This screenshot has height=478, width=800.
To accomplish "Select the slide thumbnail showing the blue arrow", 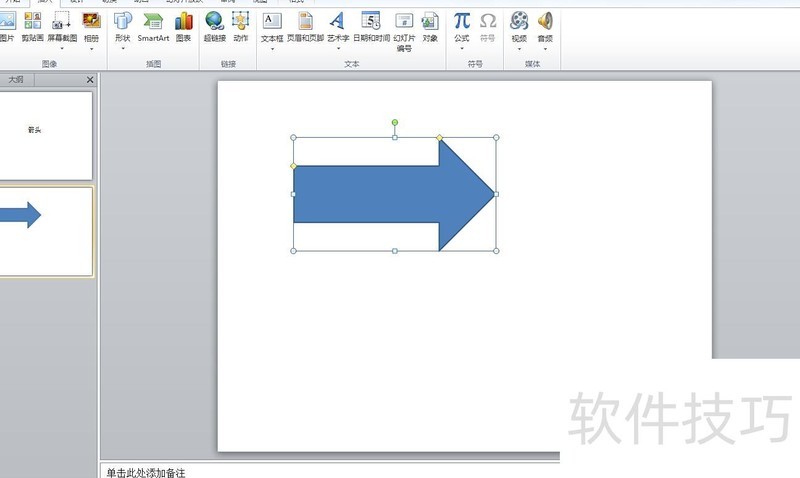I will click(x=46, y=232).
